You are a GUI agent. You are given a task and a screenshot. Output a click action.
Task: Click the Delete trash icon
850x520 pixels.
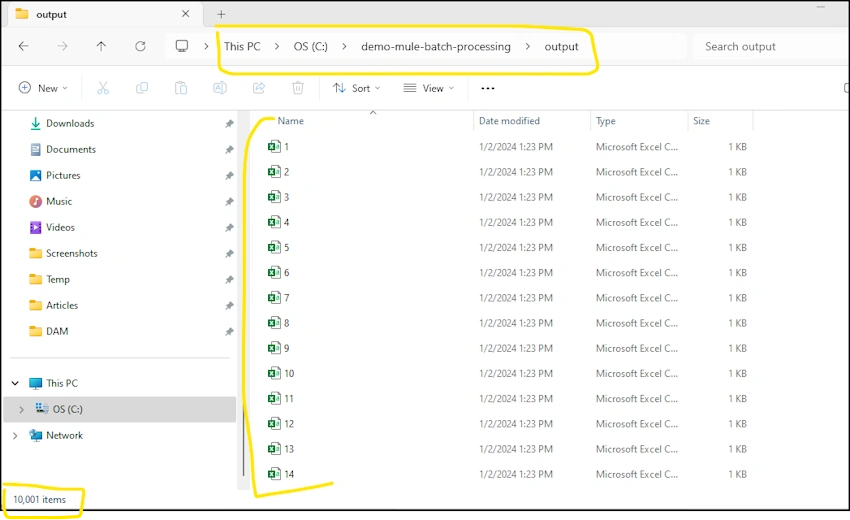point(298,88)
